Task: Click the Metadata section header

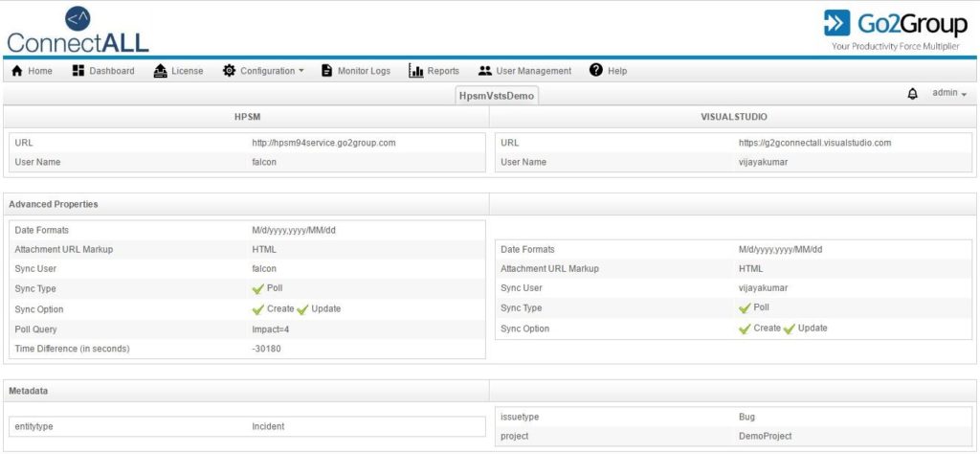Action: [x=28, y=391]
